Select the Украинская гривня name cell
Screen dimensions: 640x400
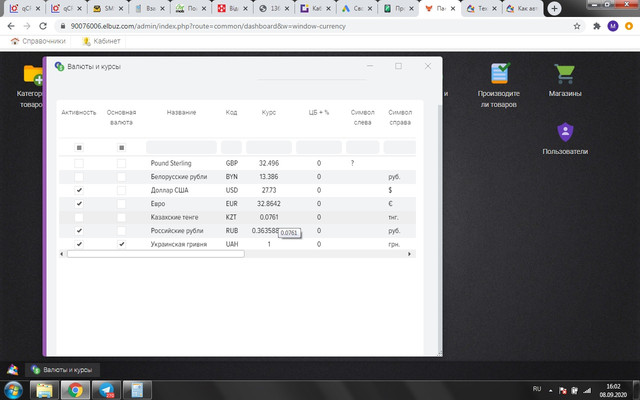click(181, 244)
